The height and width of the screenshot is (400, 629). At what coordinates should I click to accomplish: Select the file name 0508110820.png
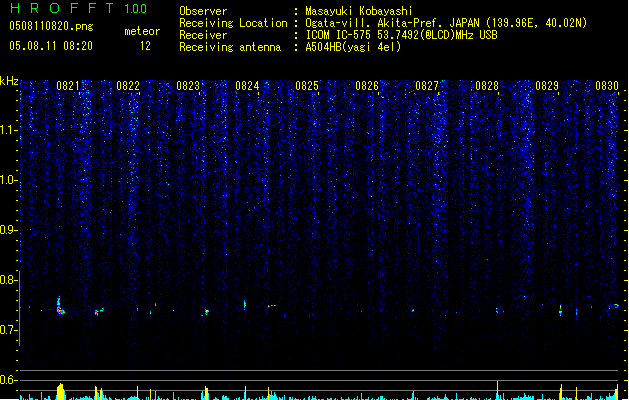point(51,26)
